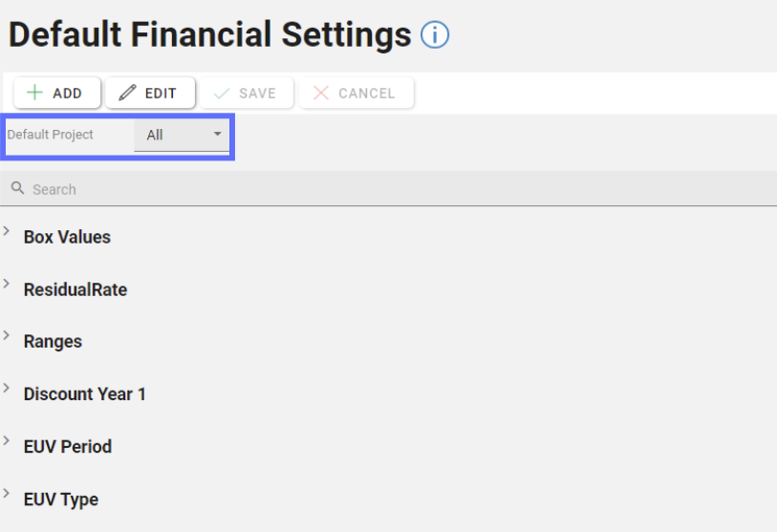Viewport: 777px width, 532px height.
Task: Click the checkmark icon on Save
Action: 222,93
